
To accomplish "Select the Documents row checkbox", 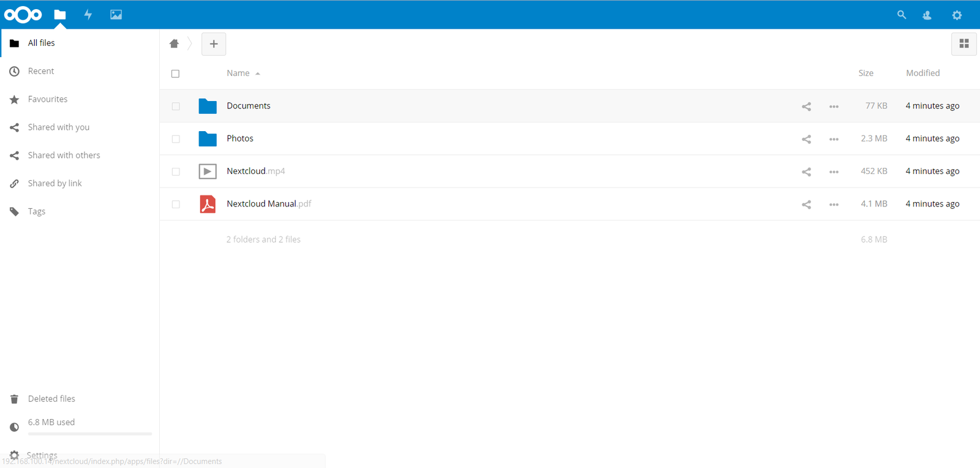I will click(176, 106).
